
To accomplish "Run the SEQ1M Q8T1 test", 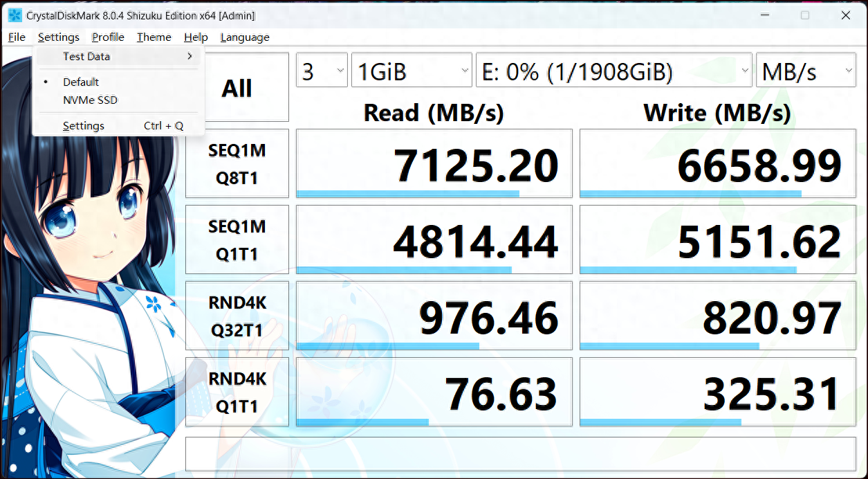I will (237, 164).
